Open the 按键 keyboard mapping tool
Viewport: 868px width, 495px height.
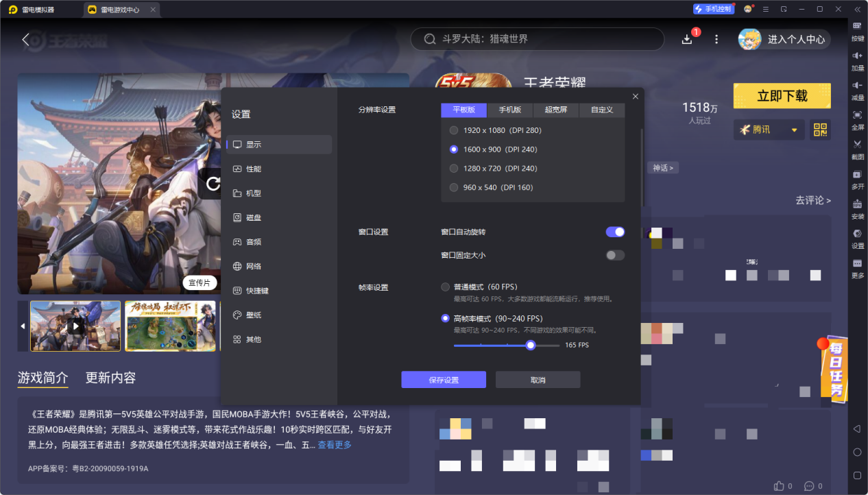click(857, 31)
